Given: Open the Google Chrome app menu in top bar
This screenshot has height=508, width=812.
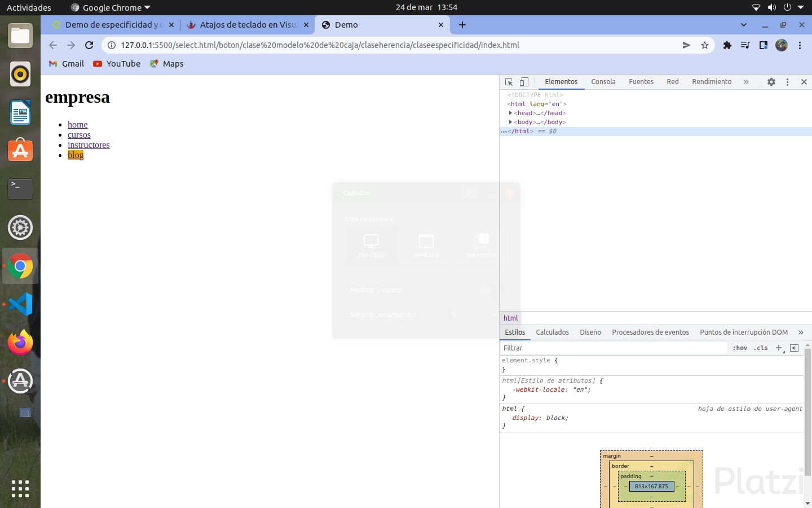Looking at the screenshot, I should pos(111,7).
